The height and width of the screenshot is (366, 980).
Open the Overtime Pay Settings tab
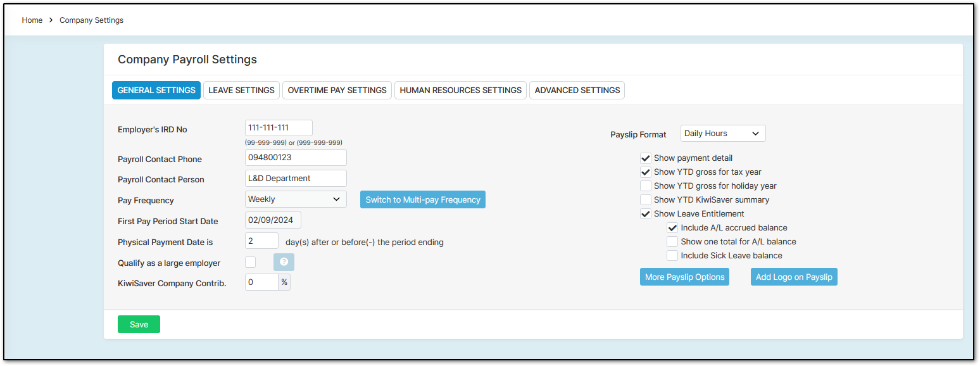337,91
